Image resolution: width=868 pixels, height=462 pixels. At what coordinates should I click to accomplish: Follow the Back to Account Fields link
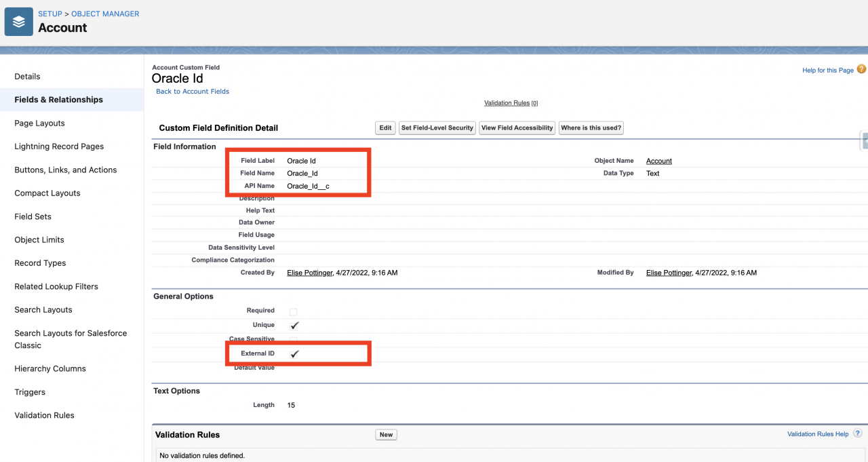[192, 91]
